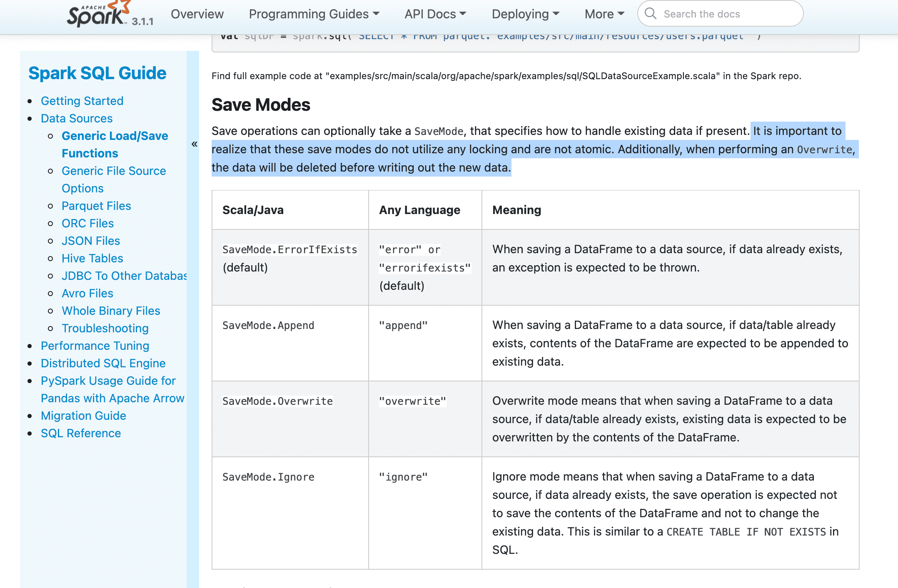Click the "overwrite" table cell
The height and width of the screenshot is (588, 898).
pos(425,419)
